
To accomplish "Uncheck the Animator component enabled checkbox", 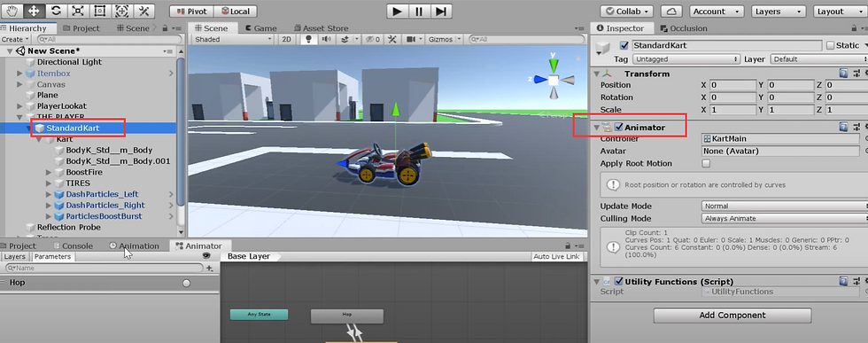I will (619, 127).
